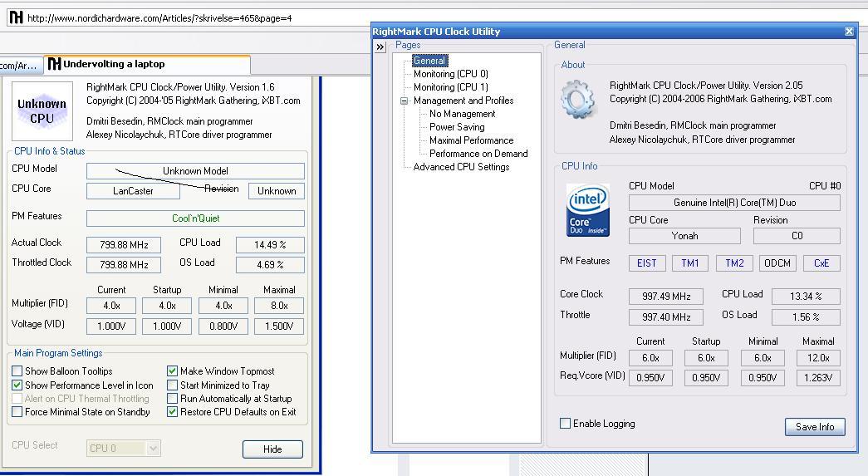Select the Power Saving profile
The height and width of the screenshot is (476, 868).
pos(457,127)
